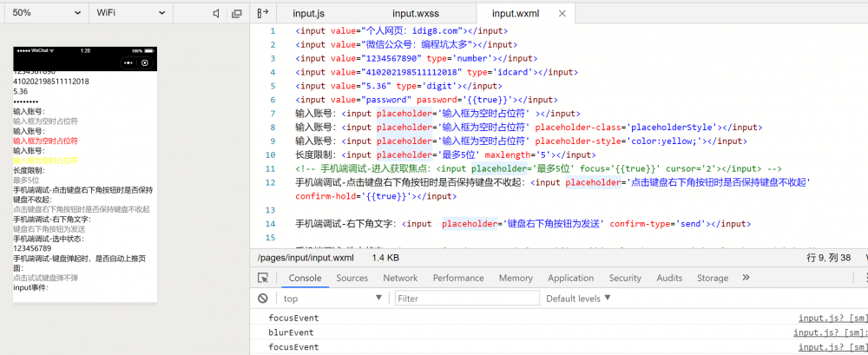The image size is (868, 355).
Task: Switch to the input.wxss tab
Action: coord(416,13)
